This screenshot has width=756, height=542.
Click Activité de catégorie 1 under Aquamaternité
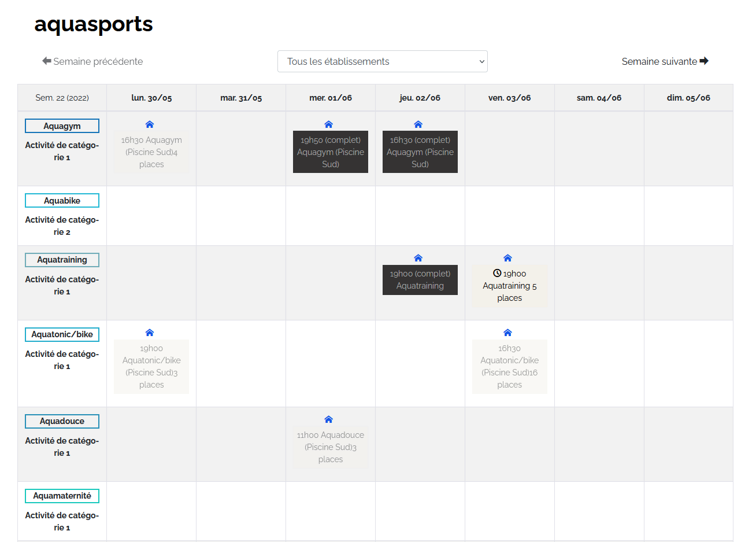[62, 521]
